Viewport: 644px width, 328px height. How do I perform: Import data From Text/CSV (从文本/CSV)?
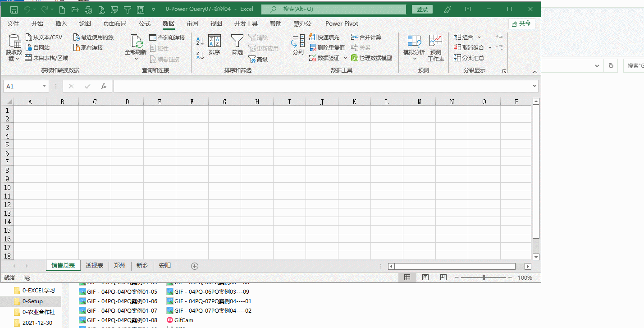pyautogui.click(x=44, y=37)
